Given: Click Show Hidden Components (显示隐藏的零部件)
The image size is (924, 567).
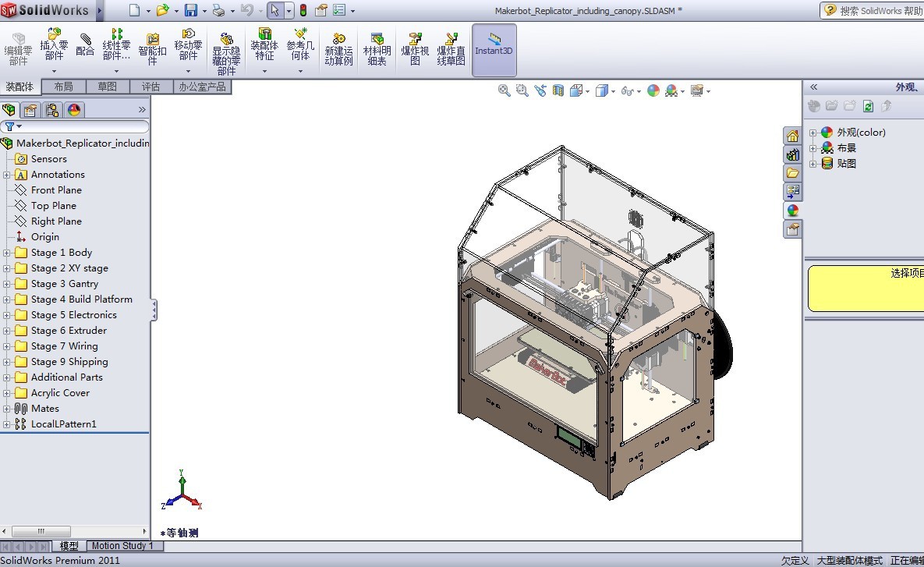Looking at the screenshot, I should point(226,55).
